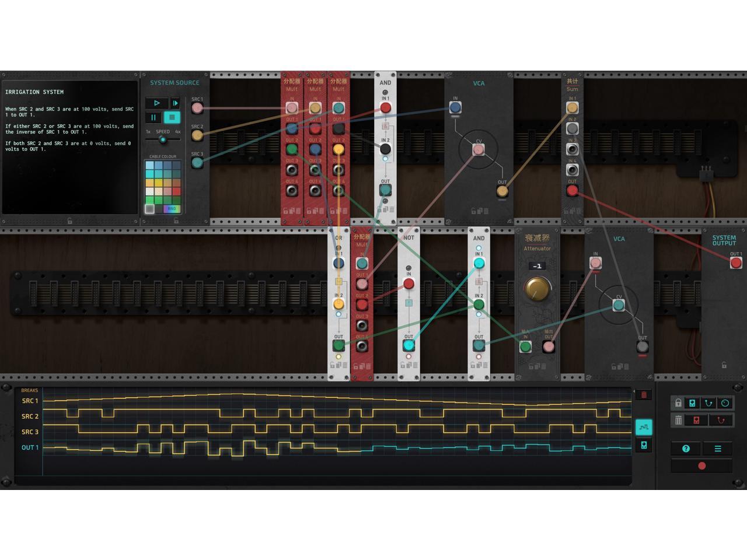Click the red trash icon beside the waveform display
Screen dimensions: 747x560
[x=644, y=395]
